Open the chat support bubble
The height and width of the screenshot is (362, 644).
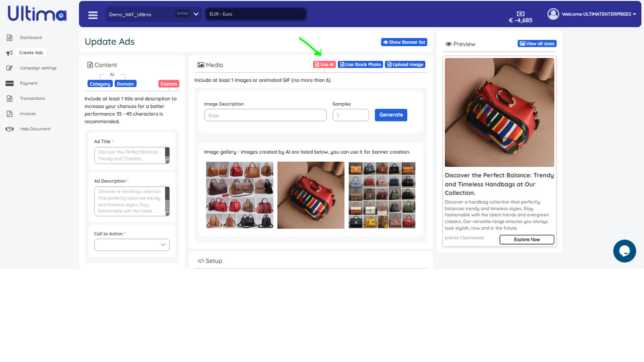(x=625, y=251)
